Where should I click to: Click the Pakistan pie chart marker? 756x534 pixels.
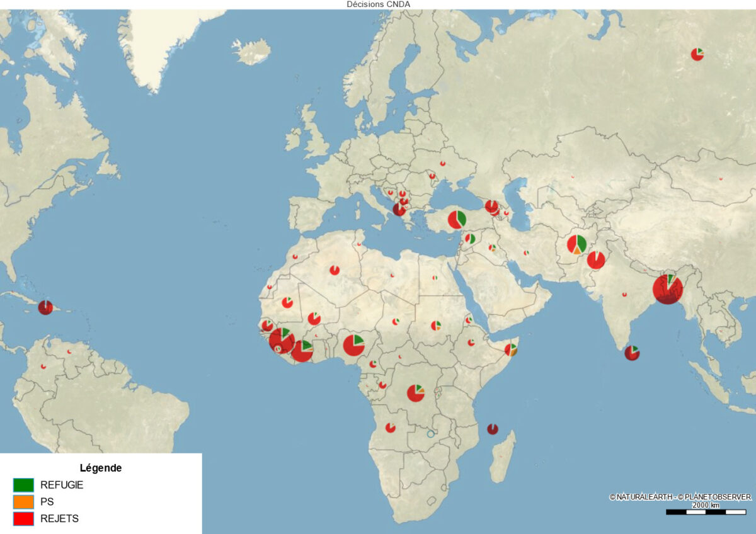[596, 260]
